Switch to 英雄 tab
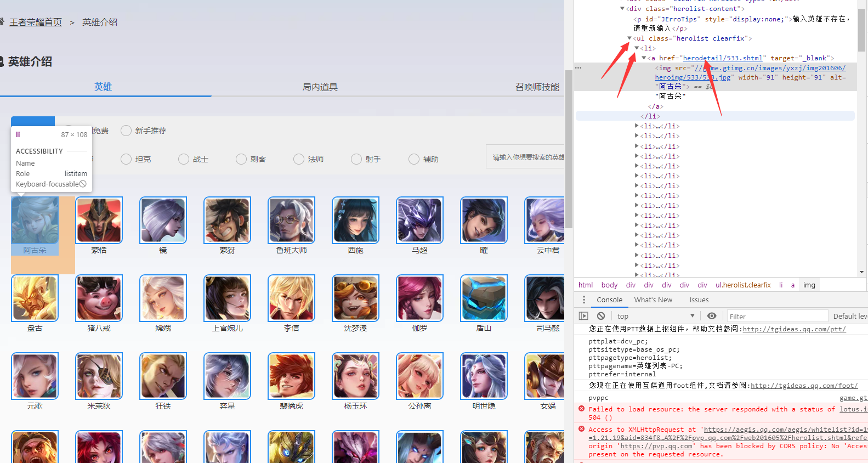This screenshot has height=463, width=868. click(103, 87)
